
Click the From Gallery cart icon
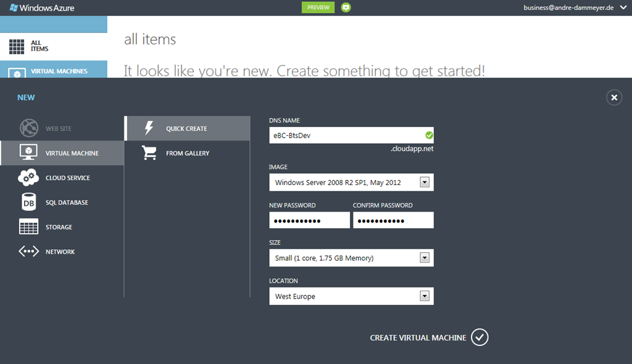149,153
